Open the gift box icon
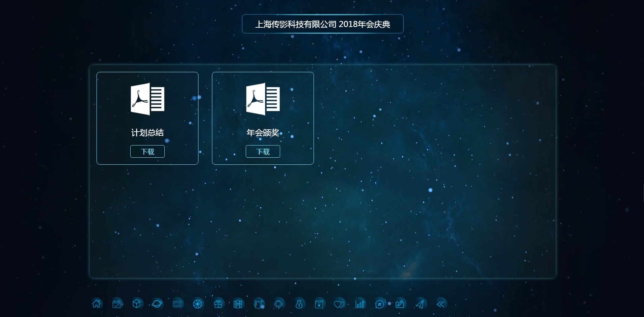Image resolution: width=644 pixels, height=317 pixels. tap(218, 304)
